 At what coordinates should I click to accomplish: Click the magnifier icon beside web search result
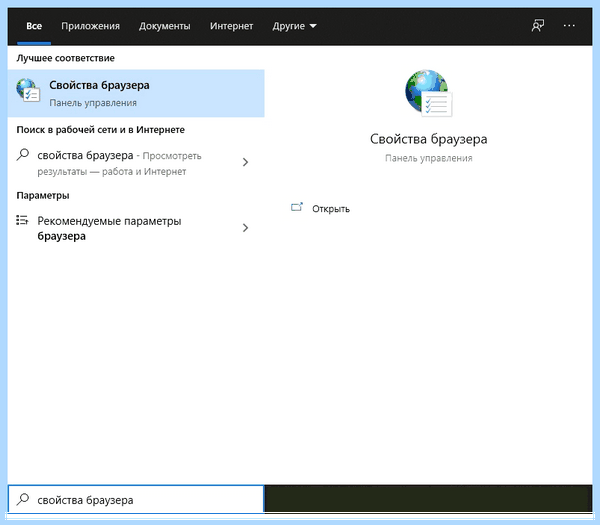(23, 155)
